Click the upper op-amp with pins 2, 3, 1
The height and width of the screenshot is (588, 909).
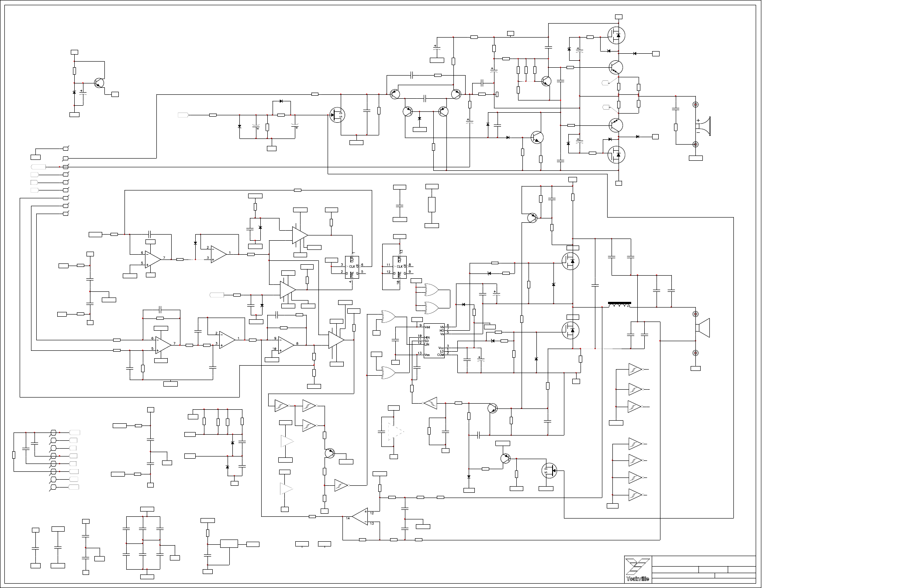[218, 254]
